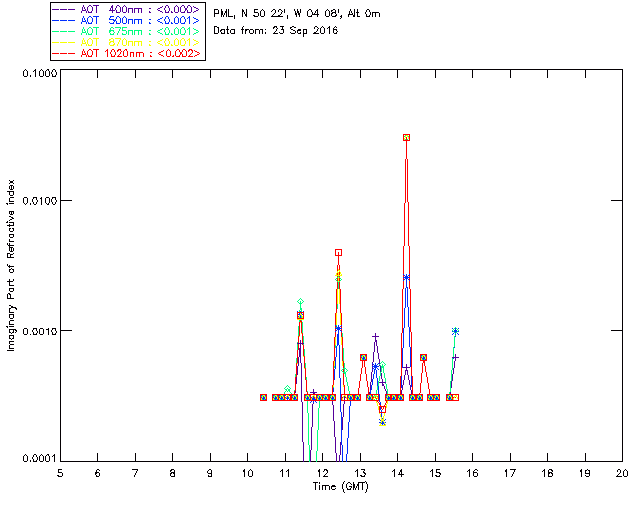Click the red marker peak near 13.1 hours
This screenshot has width=640, height=512.
[363, 358]
